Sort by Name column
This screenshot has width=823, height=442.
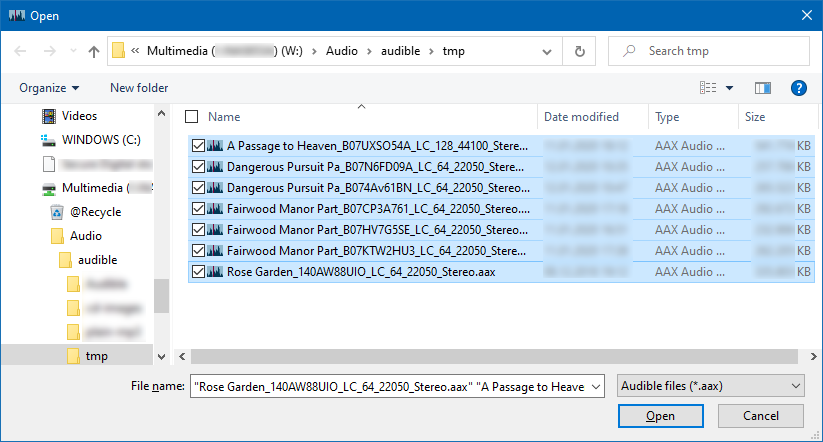224,117
